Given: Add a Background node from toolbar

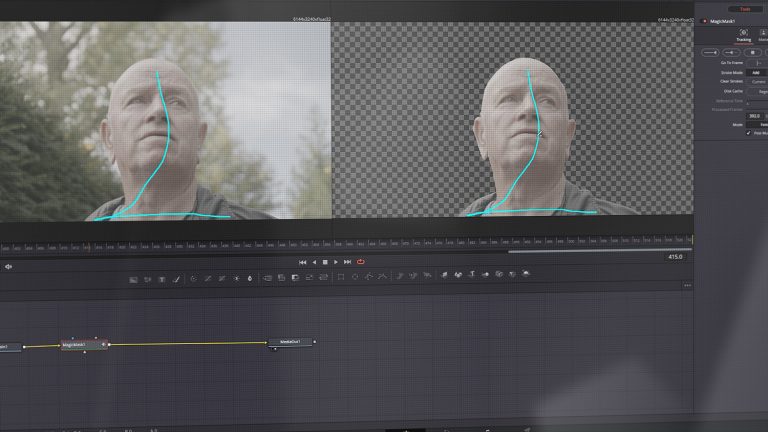Looking at the screenshot, I should (x=133, y=280).
